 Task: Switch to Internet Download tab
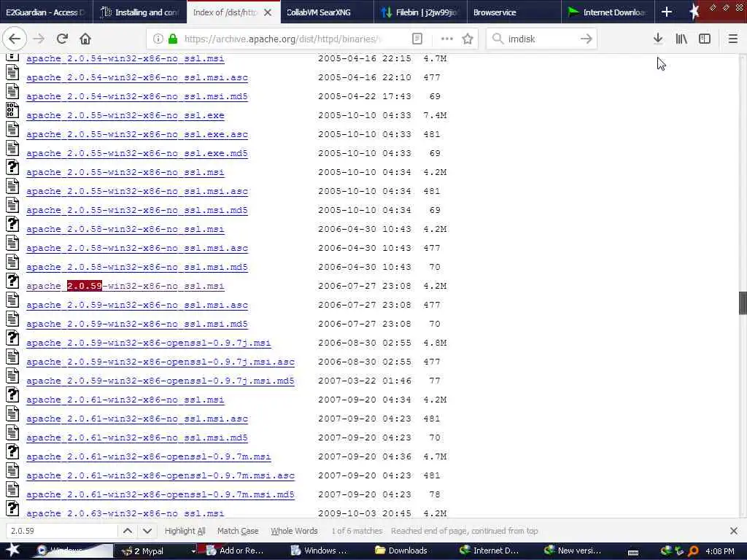(x=608, y=12)
